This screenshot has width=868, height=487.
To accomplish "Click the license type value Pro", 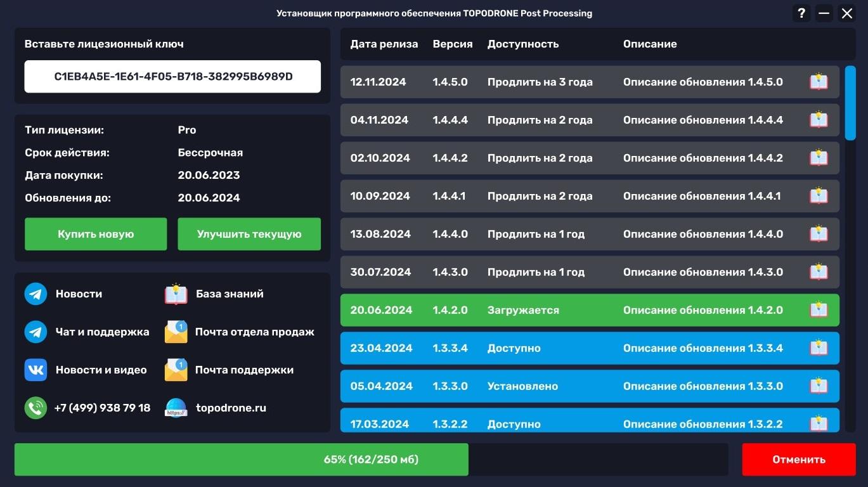I will (186, 130).
